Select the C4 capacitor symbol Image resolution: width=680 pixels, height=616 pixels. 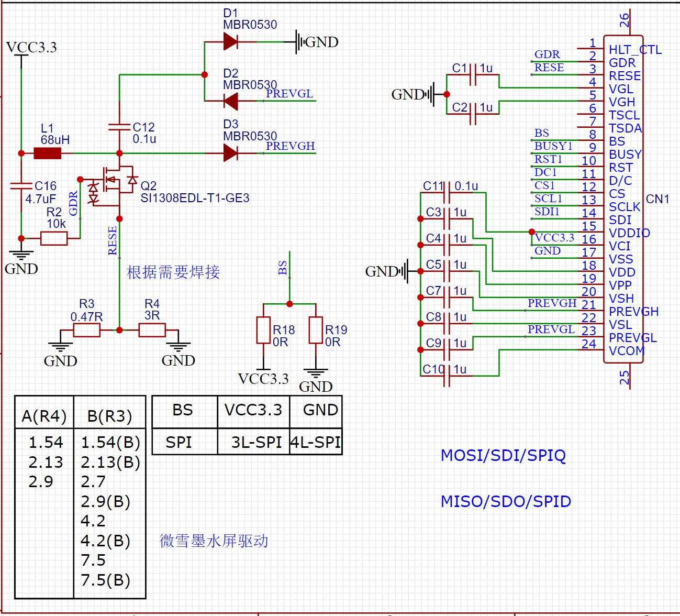coord(447,245)
